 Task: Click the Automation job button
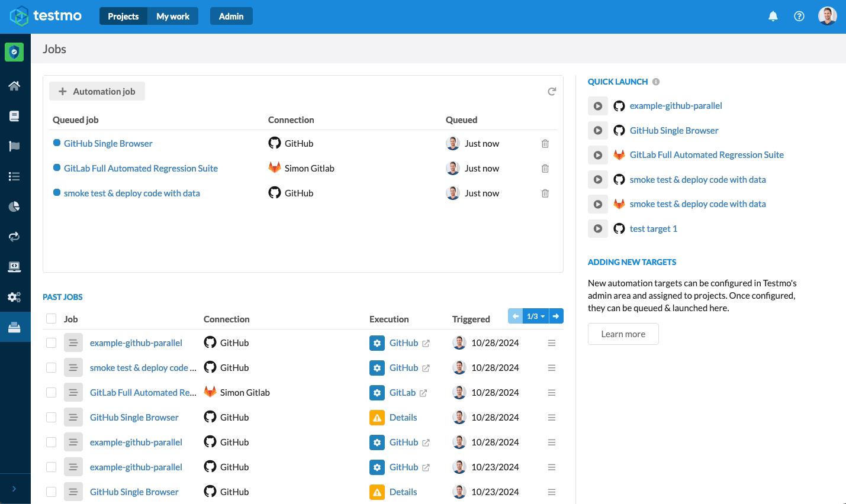pyautogui.click(x=97, y=91)
